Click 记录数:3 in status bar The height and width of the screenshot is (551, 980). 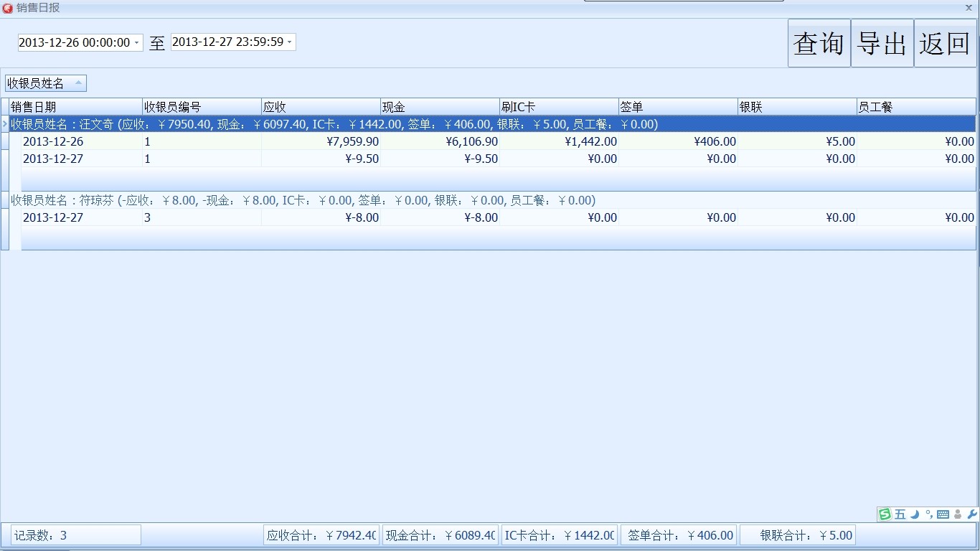76,535
